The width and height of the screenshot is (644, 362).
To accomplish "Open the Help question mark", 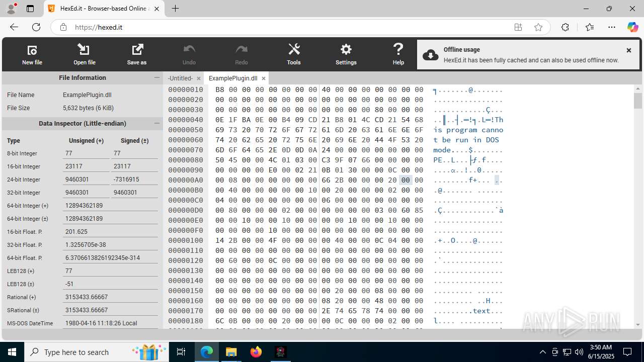I will (x=398, y=54).
